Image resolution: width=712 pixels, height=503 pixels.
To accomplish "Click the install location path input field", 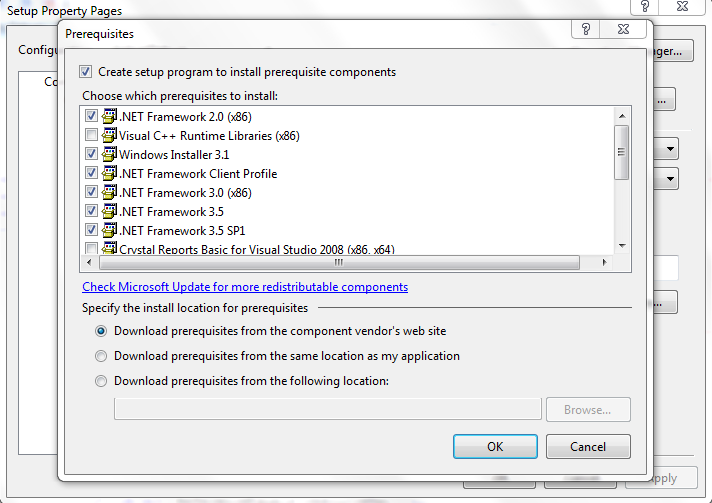I will [328, 409].
